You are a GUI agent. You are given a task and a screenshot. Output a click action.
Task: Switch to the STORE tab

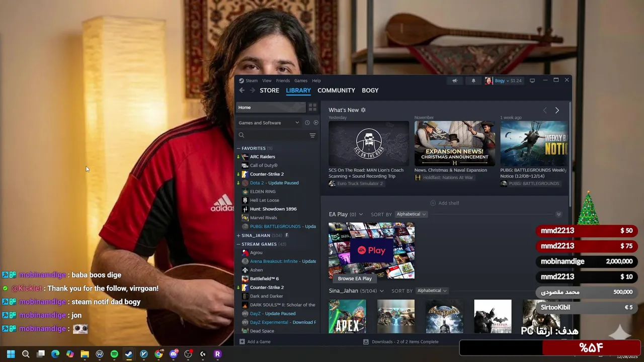tap(269, 90)
